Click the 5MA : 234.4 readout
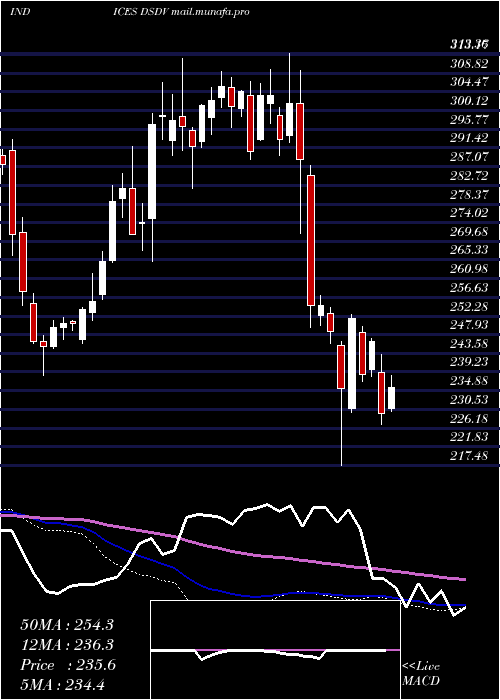The image size is (500, 700). [62, 684]
